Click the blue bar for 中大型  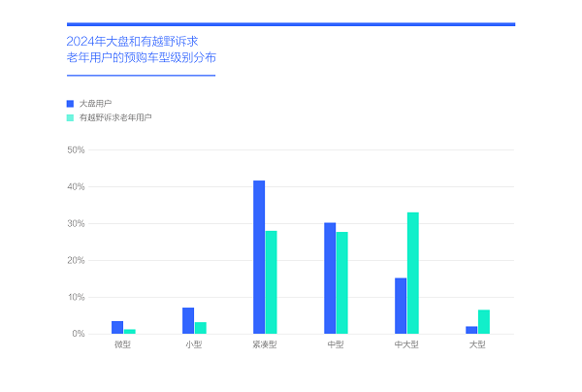pyautogui.click(x=401, y=306)
